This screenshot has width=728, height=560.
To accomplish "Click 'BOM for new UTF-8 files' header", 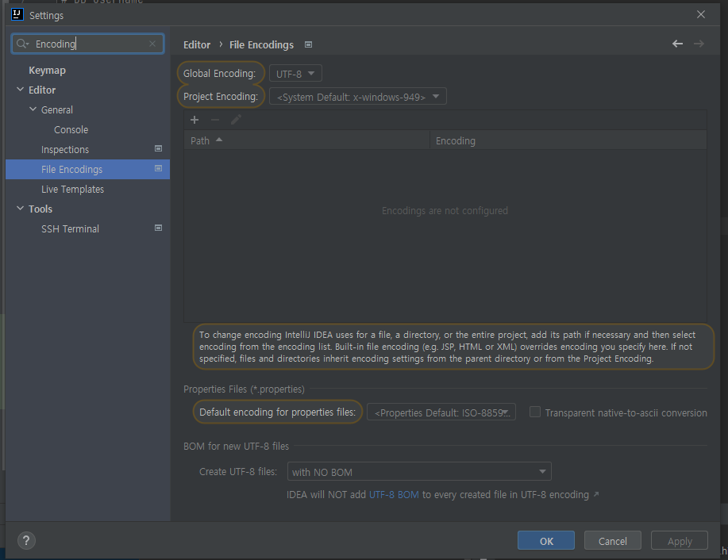I will pyautogui.click(x=236, y=446).
